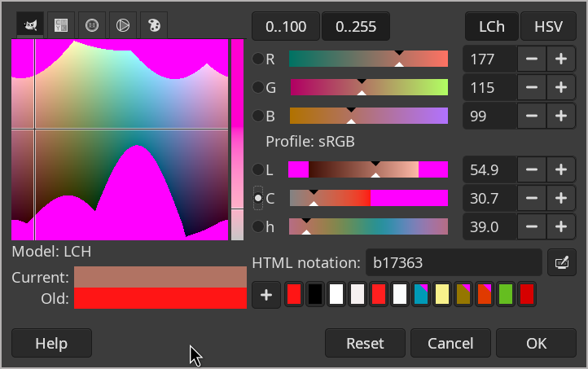
Task: Open the Watercolor selector tab
Action: (92, 25)
